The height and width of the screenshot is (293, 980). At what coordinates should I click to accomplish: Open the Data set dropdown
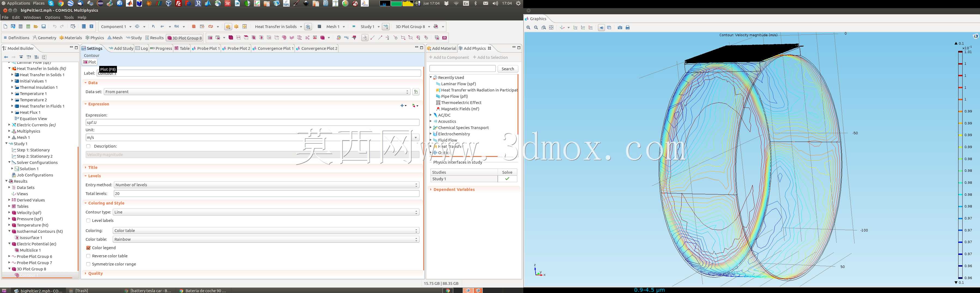pyautogui.click(x=257, y=92)
